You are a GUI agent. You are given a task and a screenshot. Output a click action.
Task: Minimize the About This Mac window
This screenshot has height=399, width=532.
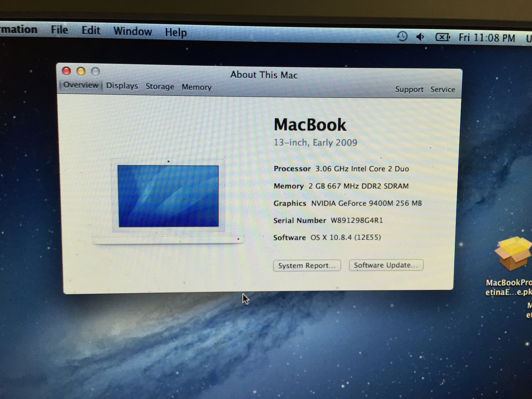pos(81,71)
